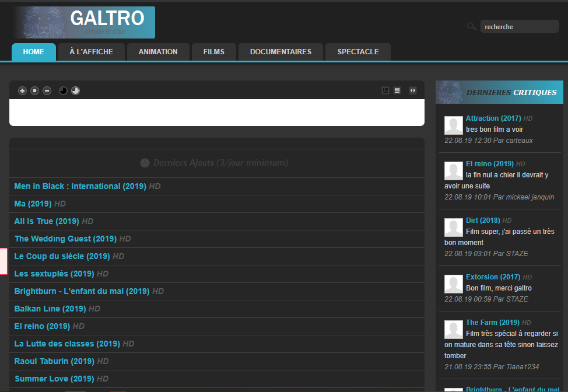The height and width of the screenshot is (392, 568).
Task: Open Summer Love (2019)
Action: click(x=54, y=379)
